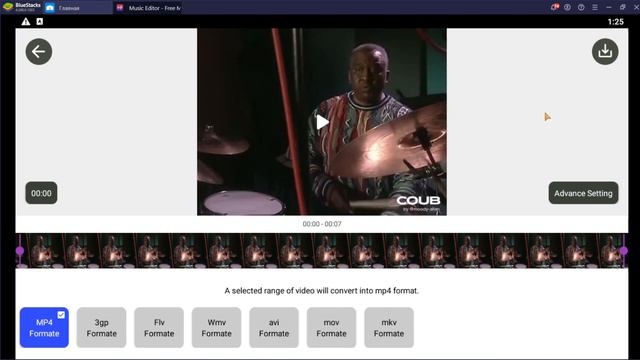Click the BlueStacks logo
The image size is (640, 360).
(x=8, y=7)
